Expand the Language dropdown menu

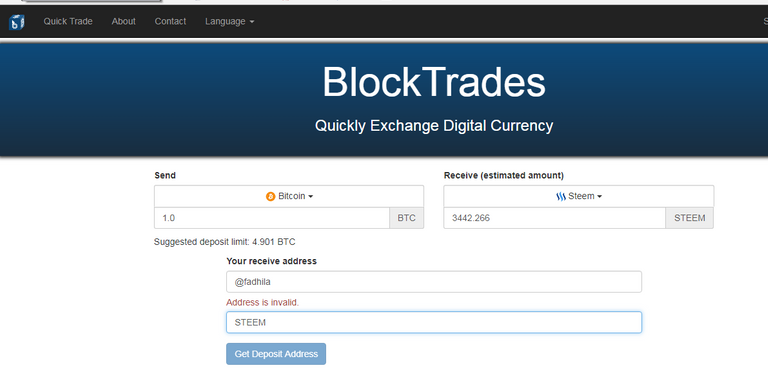[x=229, y=22]
